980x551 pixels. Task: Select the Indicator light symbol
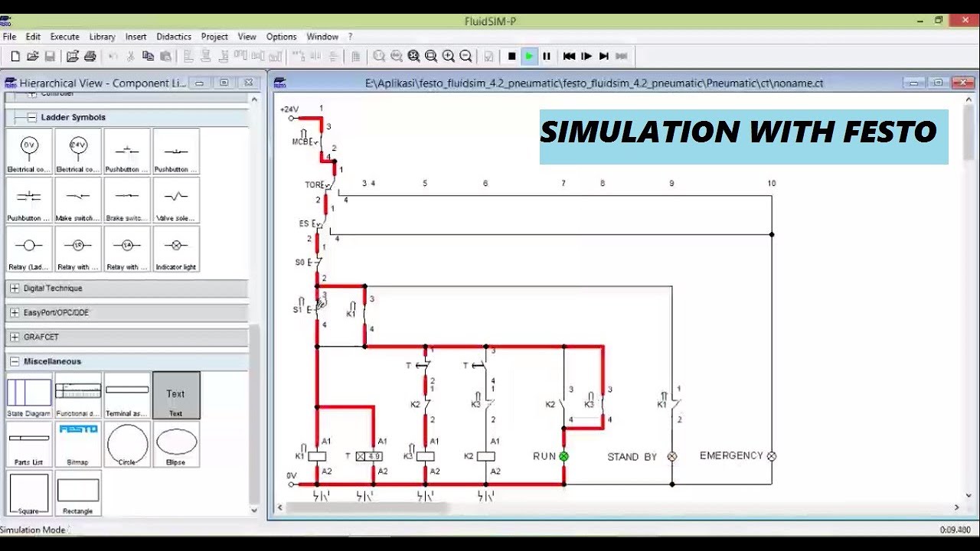coord(176,249)
